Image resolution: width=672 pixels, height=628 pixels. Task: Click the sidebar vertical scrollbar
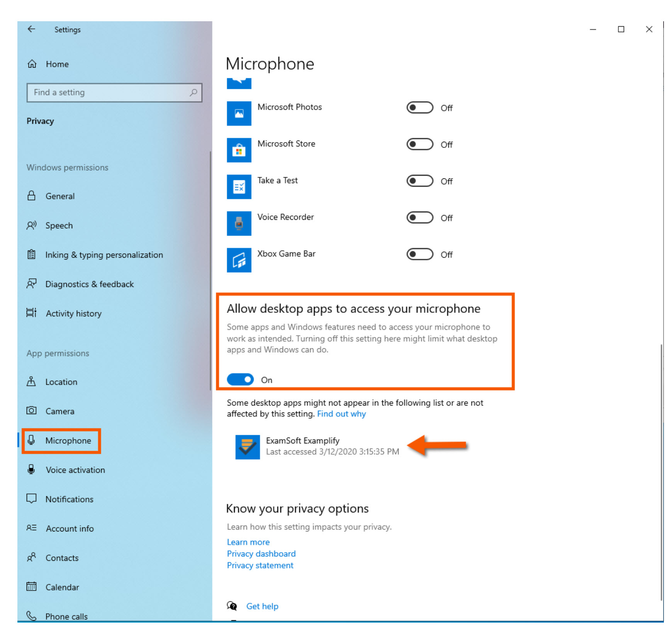(210, 270)
